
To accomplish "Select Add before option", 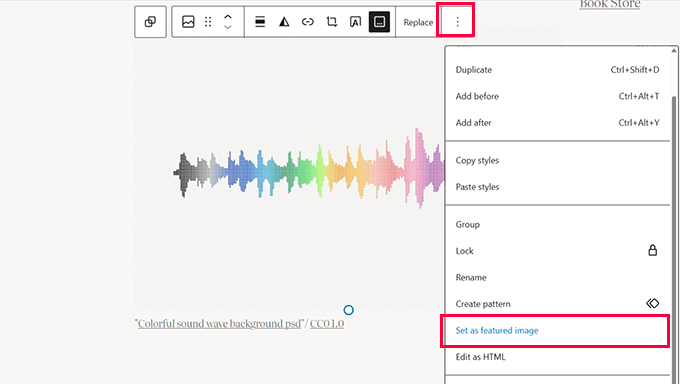I will 558,96.
